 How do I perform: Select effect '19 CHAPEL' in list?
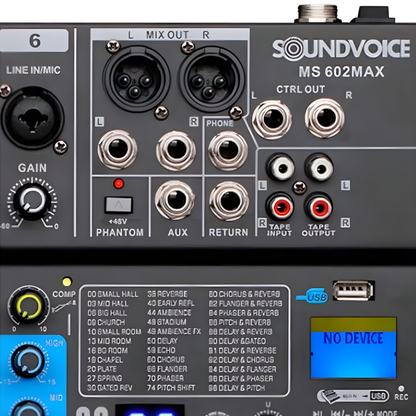pos(105,360)
